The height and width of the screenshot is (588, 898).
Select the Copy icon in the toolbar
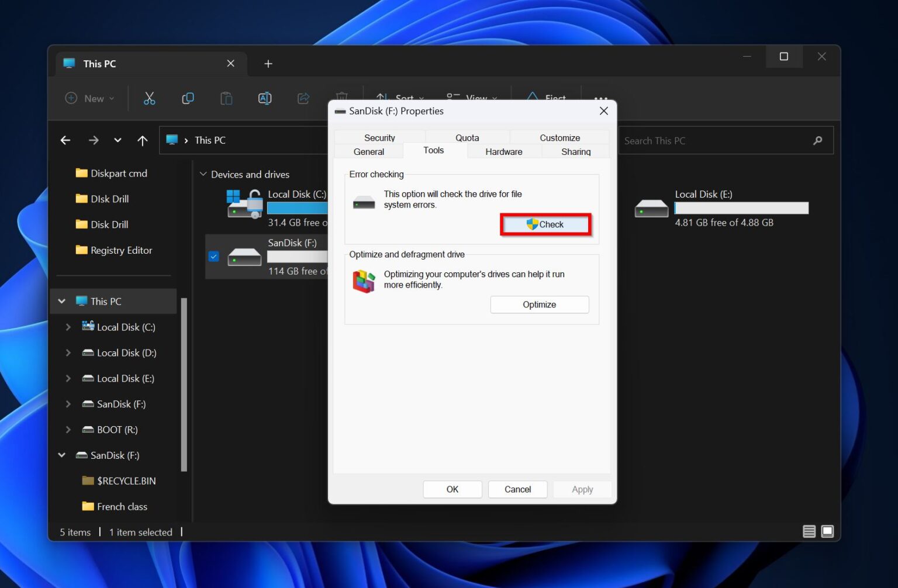click(x=188, y=98)
